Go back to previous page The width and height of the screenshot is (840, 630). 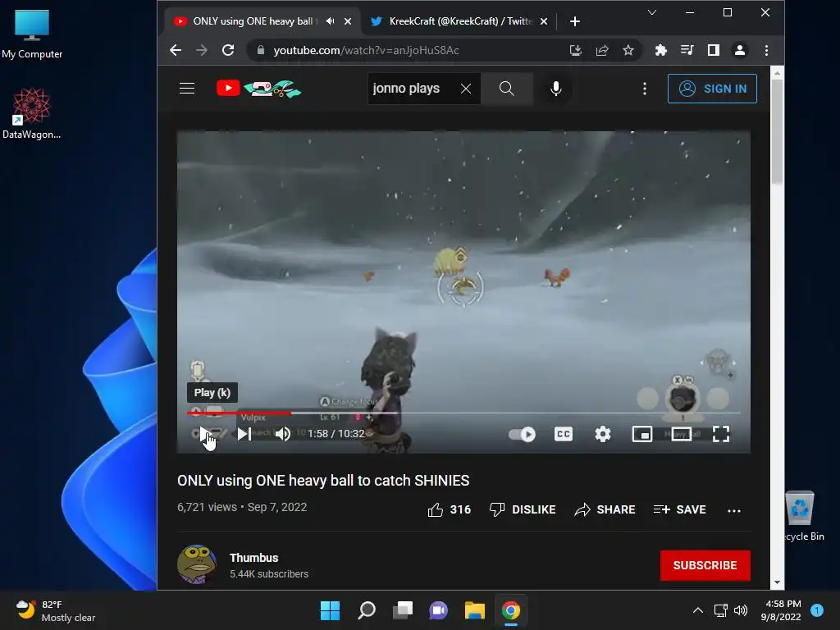tap(176, 50)
